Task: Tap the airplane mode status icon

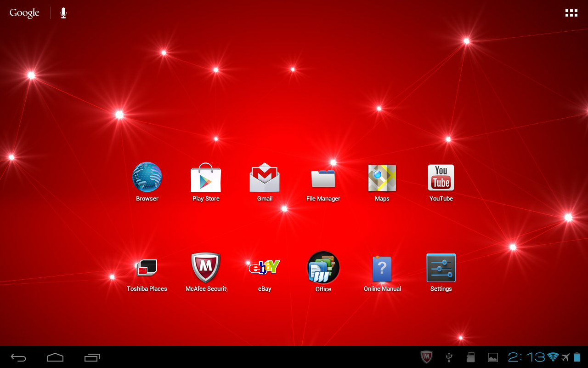Action: [565, 357]
